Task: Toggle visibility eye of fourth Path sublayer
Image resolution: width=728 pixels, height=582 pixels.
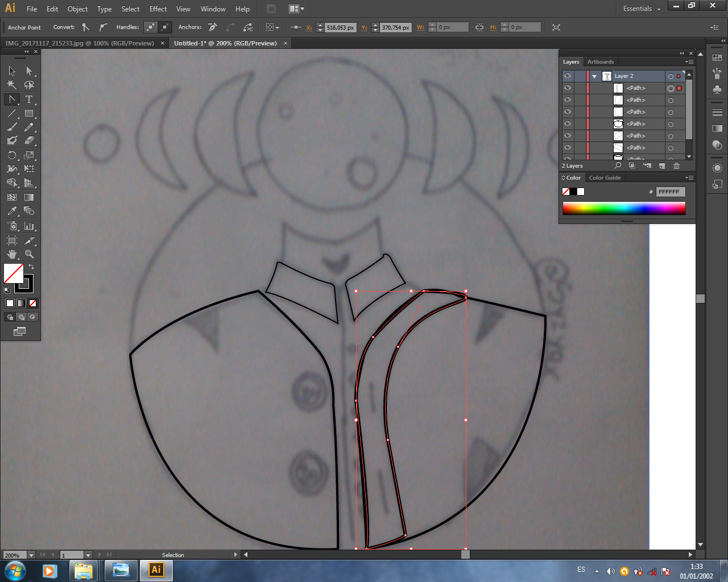Action: (568, 123)
